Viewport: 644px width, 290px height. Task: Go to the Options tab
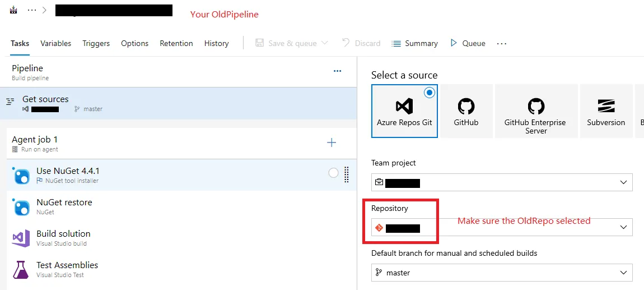pyautogui.click(x=135, y=43)
